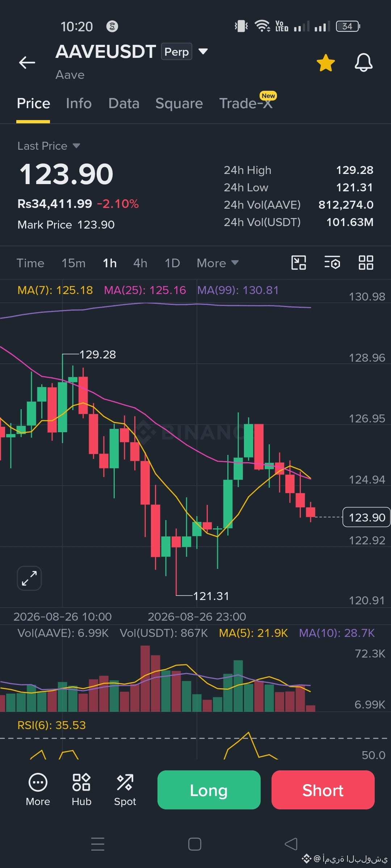Screen dimensions: 391x868
Task: Tap the 24h High value 129.28
Action: [354, 170]
